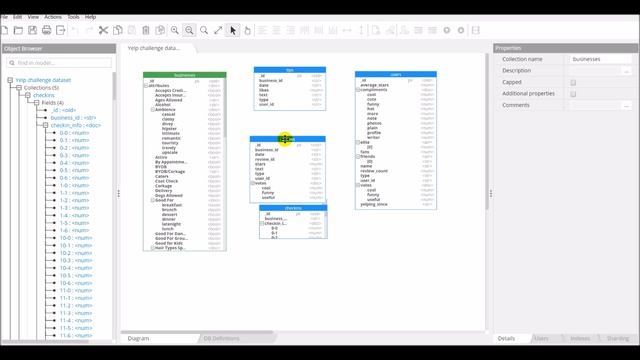Screen dimensions: 640x360
Task: Collapse Good For field in businesses entity
Action: tap(153, 200)
